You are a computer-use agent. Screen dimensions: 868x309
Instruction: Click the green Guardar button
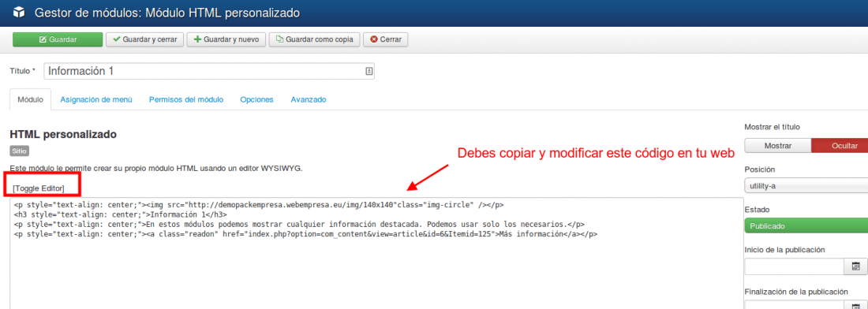58,39
